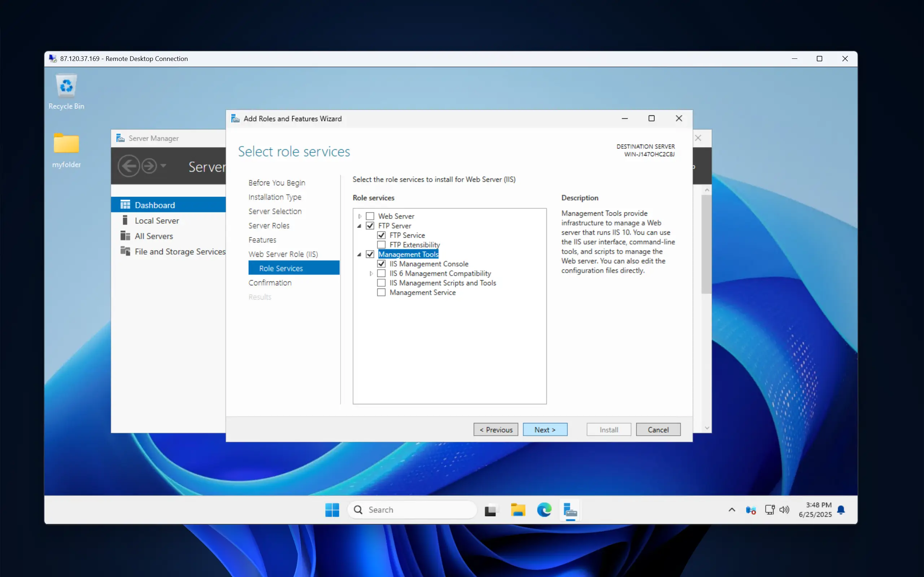Collapse the FTP Server tree node
The width and height of the screenshot is (924, 577).
pyautogui.click(x=359, y=226)
